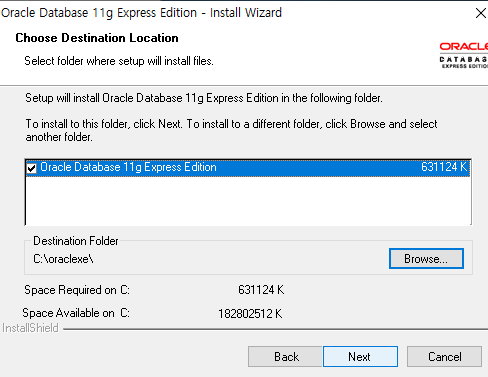Click the Oracle Database logo

pyautogui.click(x=464, y=55)
